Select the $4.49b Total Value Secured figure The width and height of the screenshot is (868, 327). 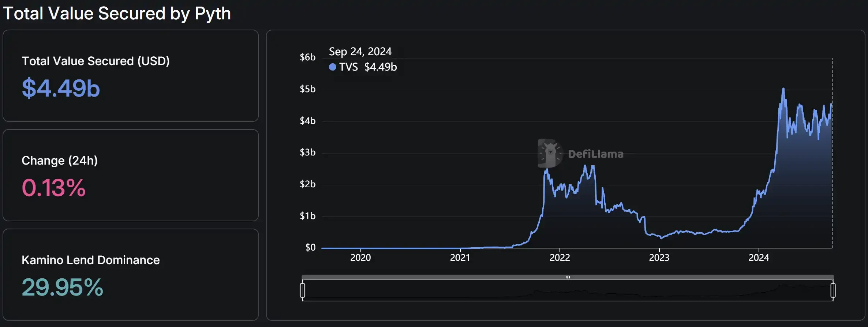click(61, 89)
